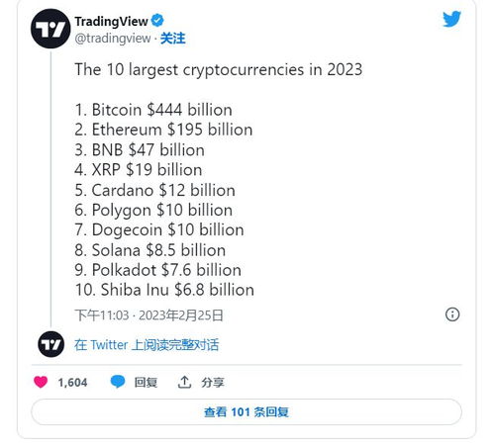Follow TradingView via 关注 link
This screenshot has height=448, width=494.
click(172, 39)
